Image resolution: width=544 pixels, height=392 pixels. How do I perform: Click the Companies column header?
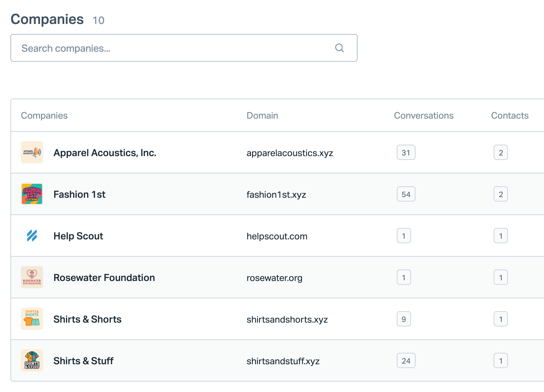click(x=44, y=116)
